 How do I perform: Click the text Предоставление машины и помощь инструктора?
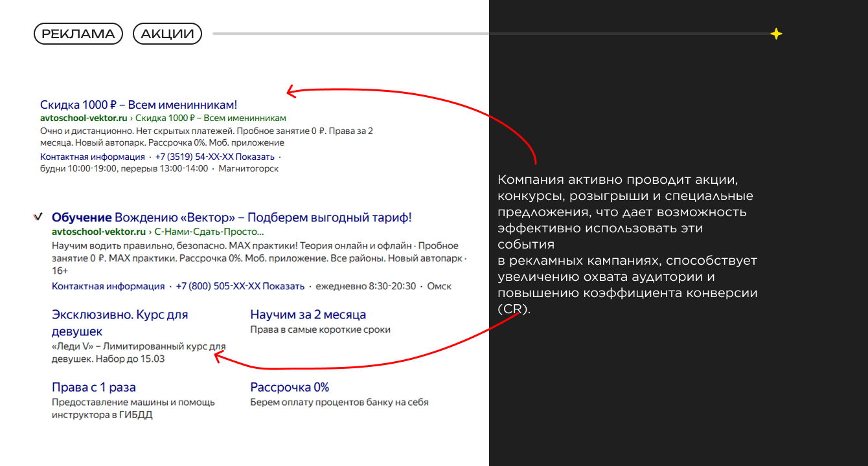133,408
